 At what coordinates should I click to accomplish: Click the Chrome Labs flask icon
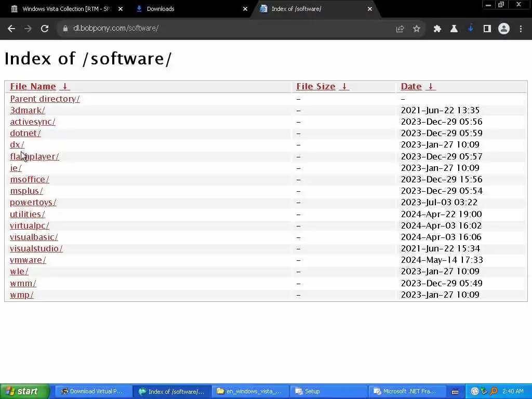pyautogui.click(x=454, y=29)
